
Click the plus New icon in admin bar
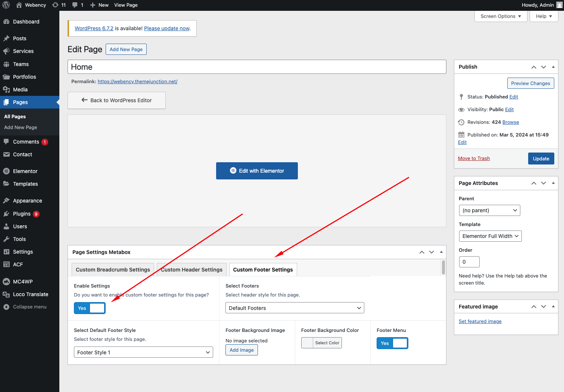point(93,5)
